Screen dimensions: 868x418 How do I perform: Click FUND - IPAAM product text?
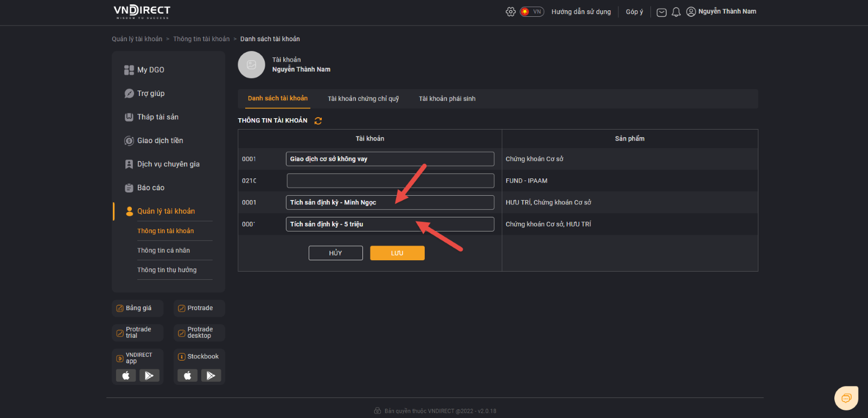[x=526, y=181]
